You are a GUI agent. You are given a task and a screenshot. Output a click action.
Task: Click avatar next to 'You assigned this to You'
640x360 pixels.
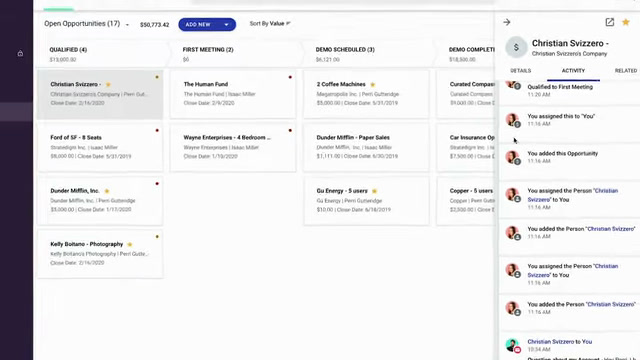click(x=513, y=120)
